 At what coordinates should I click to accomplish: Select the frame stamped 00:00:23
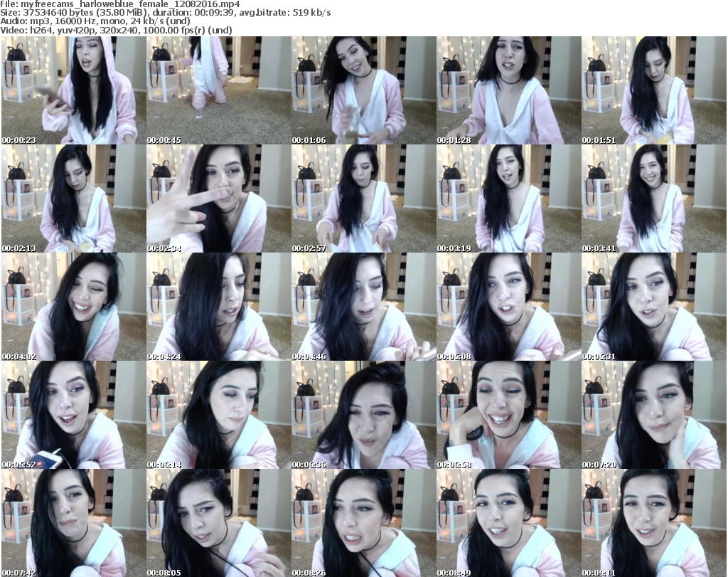pyautogui.click(x=73, y=90)
